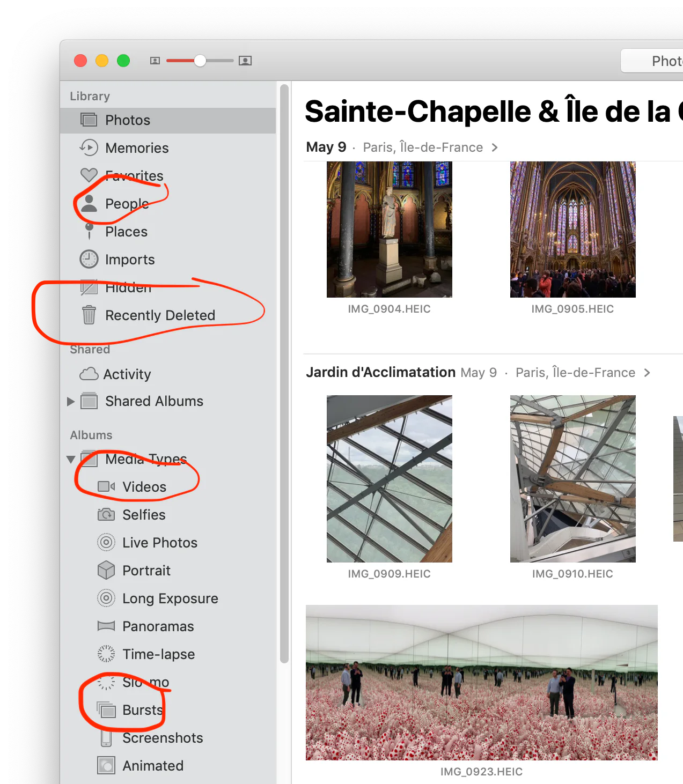This screenshot has width=683, height=784.
Task: Click the green full-screen window button
Action: [123, 61]
